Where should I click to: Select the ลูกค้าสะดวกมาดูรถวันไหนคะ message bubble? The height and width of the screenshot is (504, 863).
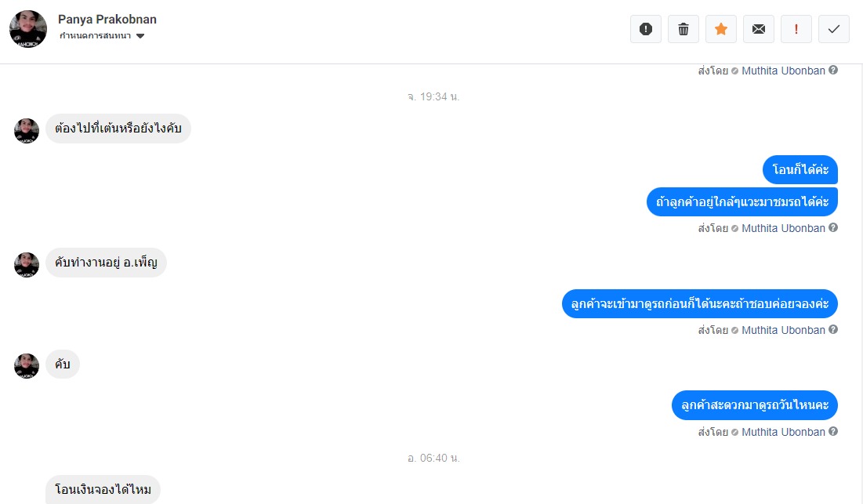coord(755,405)
